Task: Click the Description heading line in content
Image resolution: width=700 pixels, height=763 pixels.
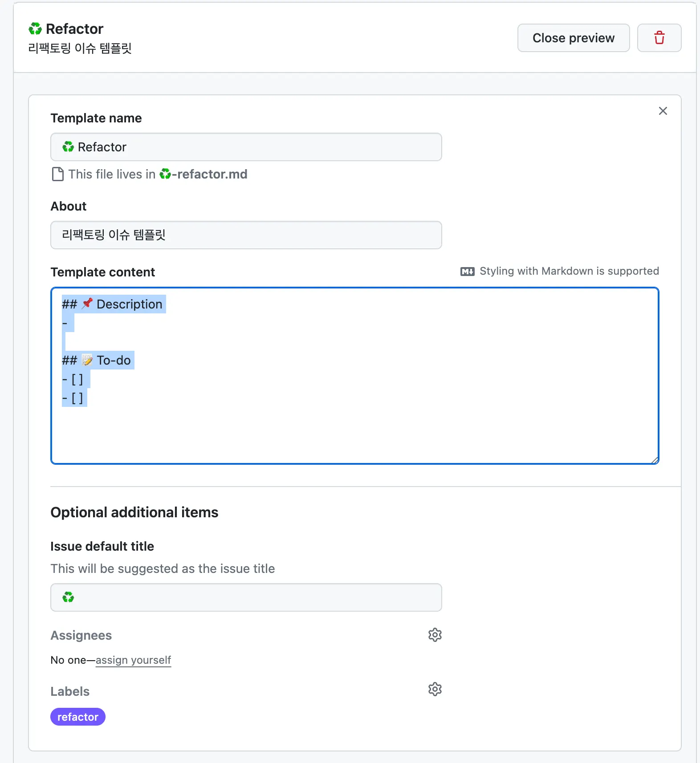Action: coord(129,304)
